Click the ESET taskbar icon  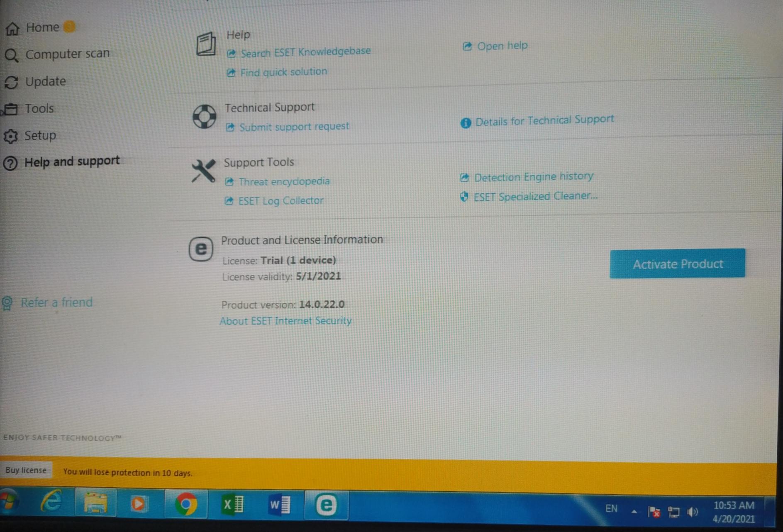(x=326, y=505)
